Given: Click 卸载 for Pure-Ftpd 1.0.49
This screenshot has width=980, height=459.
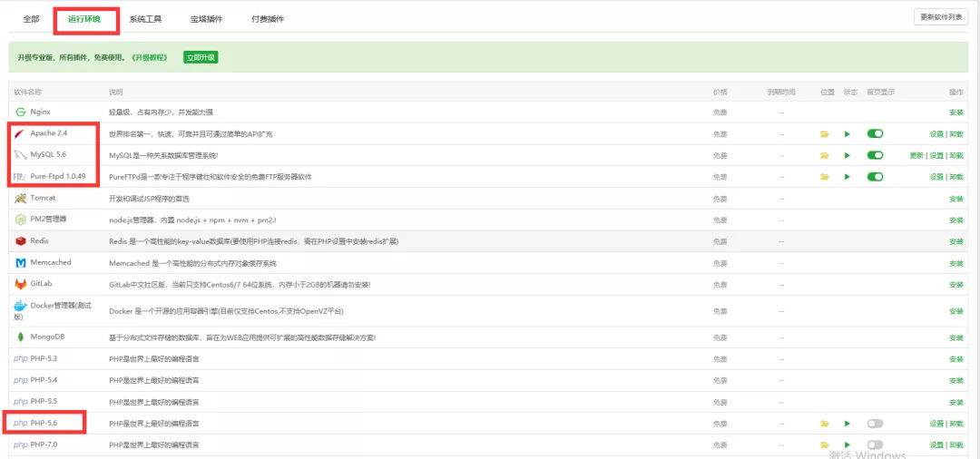Looking at the screenshot, I should click(x=956, y=178).
